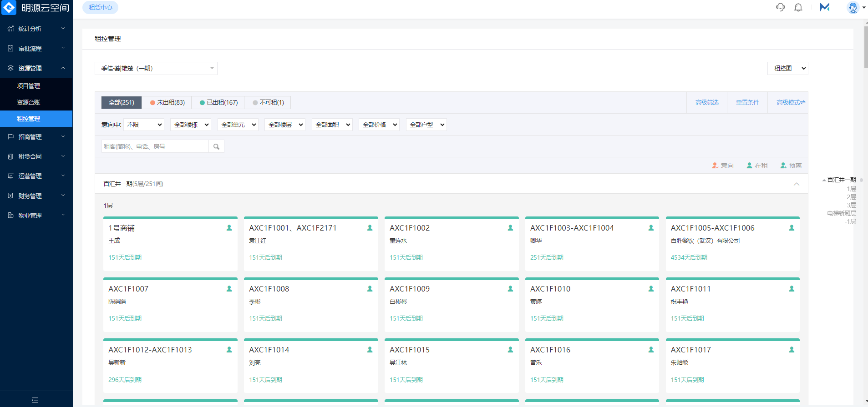868x407 pixels.
Task: Click the search magnifier button
Action: coord(216,146)
